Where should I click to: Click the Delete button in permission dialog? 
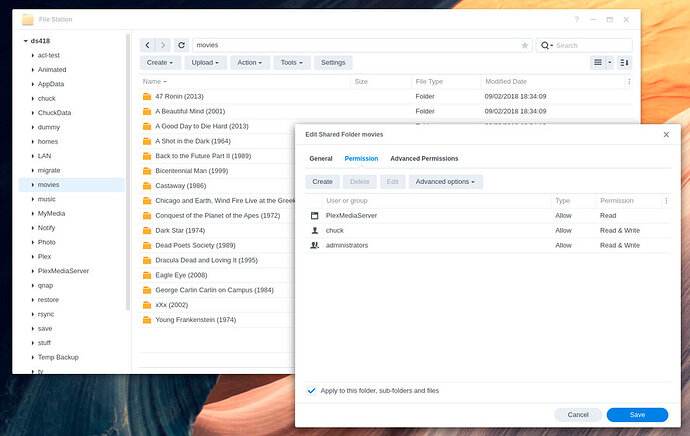point(360,182)
